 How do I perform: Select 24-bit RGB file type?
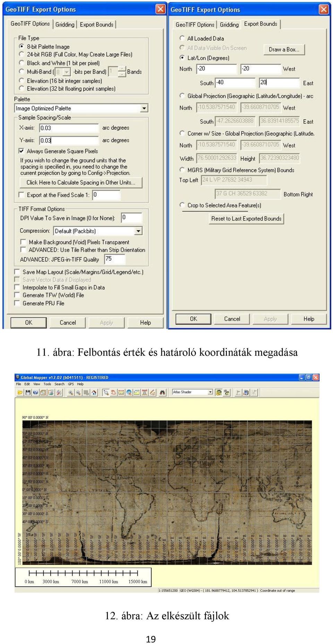22,54
